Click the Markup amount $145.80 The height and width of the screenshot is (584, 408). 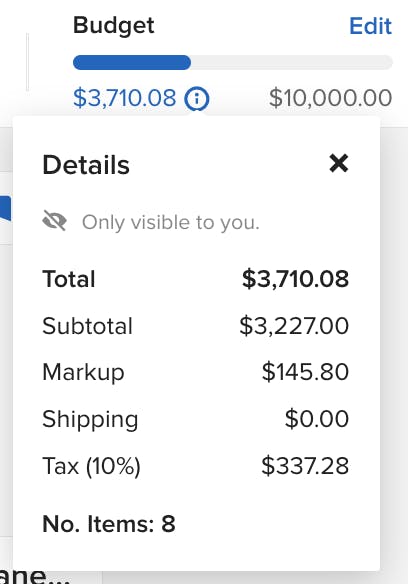[305, 372]
